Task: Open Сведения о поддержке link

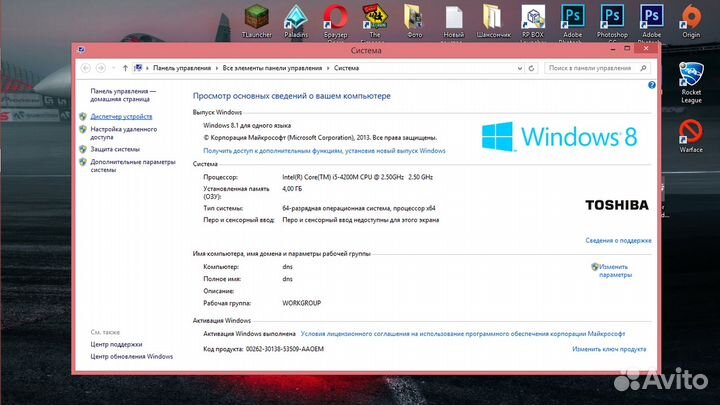Action: [618, 240]
